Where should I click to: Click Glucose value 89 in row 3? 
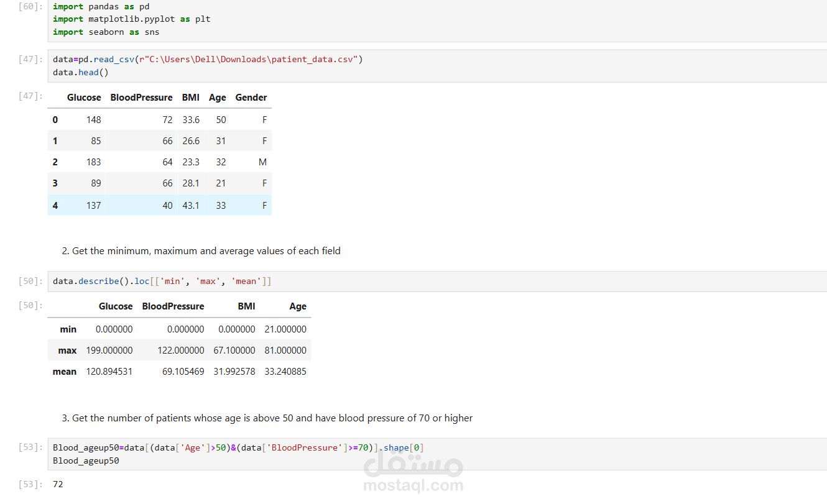point(96,183)
